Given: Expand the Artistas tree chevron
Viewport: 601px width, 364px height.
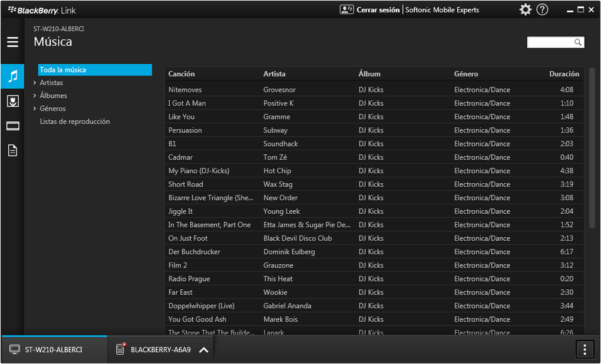Looking at the screenshot, I should (35, 83).
